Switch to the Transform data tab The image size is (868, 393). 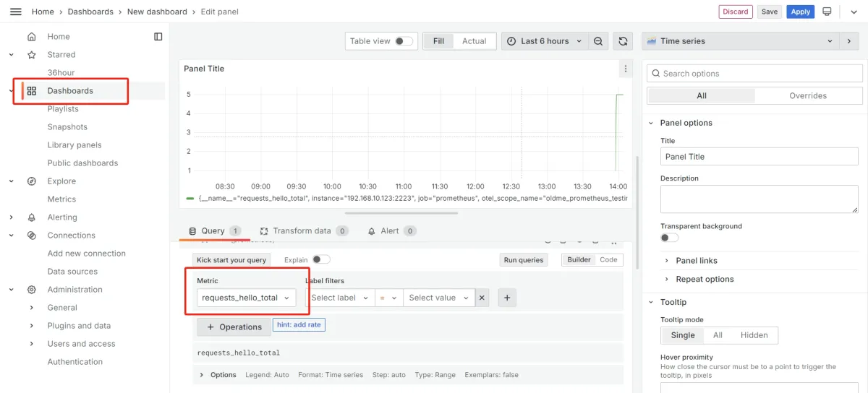tap(303, 231)
